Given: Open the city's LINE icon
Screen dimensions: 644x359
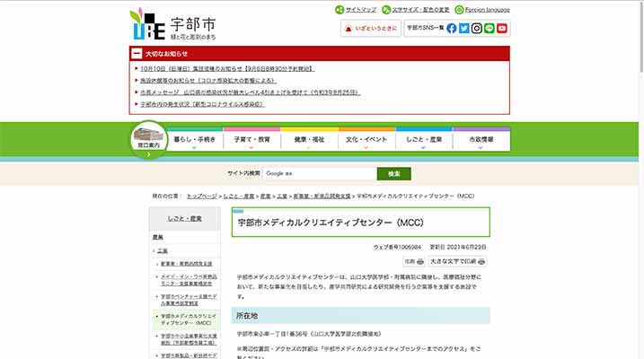Looking at the screenshot, I should coord(490,29).
